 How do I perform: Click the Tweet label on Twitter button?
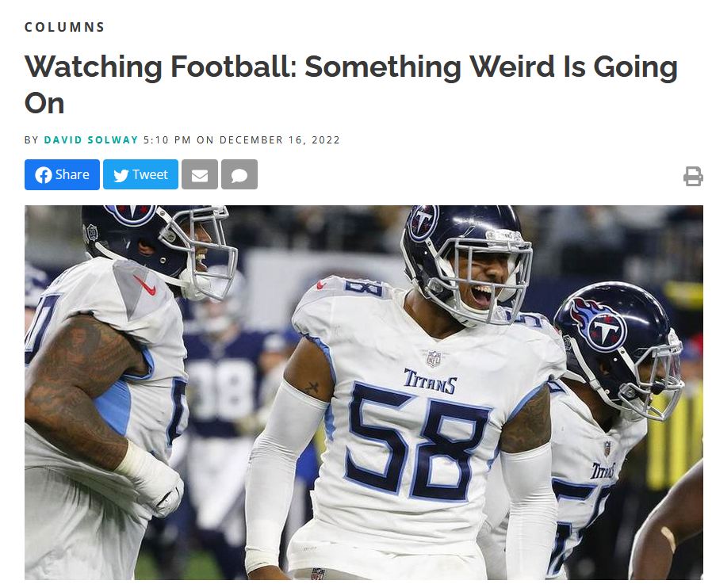tap(151, 174)
